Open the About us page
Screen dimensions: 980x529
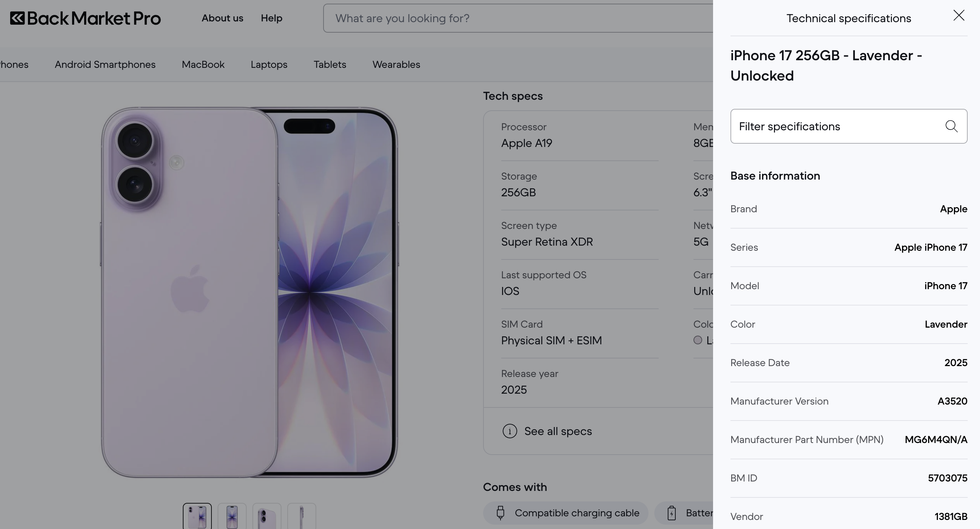click(222, 18)
